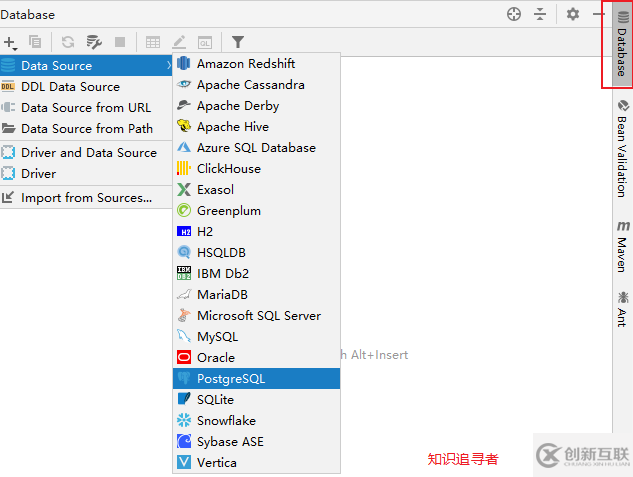Pick Azure SQL Database
The width and height of the screenshot is (633, 477).
(256, 148)
